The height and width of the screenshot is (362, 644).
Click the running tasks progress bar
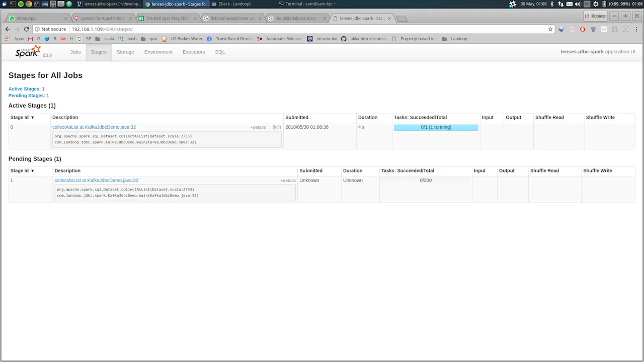[436, 127]
